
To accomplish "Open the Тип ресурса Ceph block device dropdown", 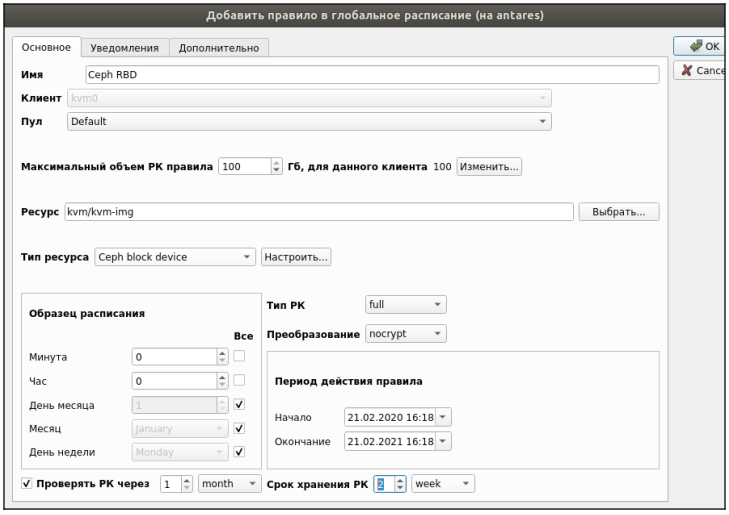I will [x=175, y=257].
